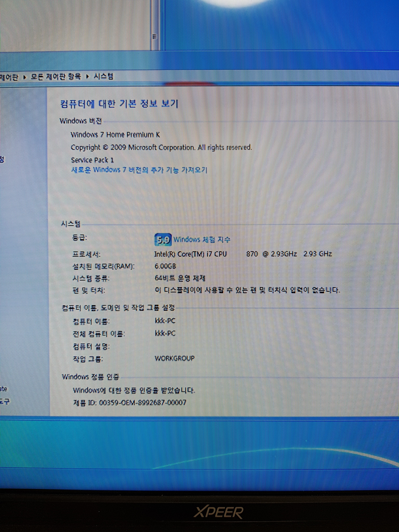Click the 제어판 breadcrumb item
Viewport: 399px width, 532px height.
pos(9,77)
